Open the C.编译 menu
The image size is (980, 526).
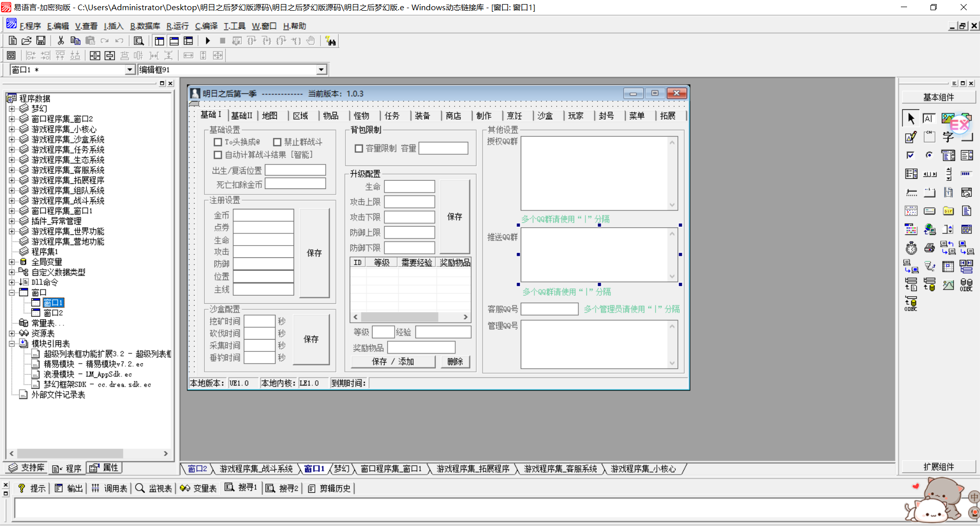coord(206,26)
